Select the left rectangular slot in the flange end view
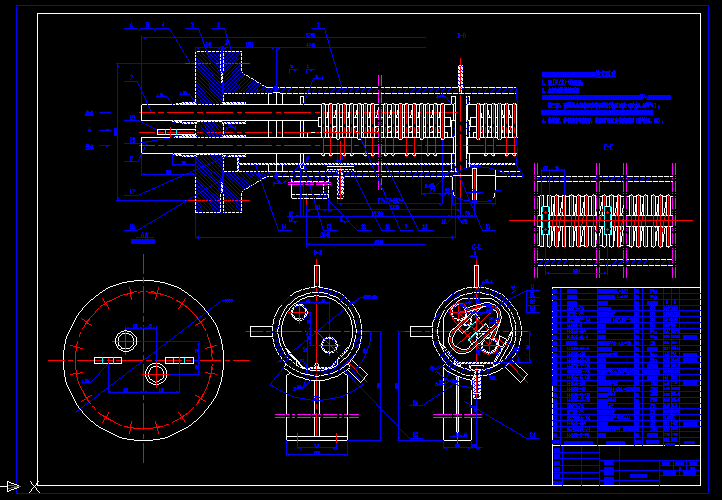The height and width of the screenshot is (500, 722). pyautogui.click(x=108, y=360)
